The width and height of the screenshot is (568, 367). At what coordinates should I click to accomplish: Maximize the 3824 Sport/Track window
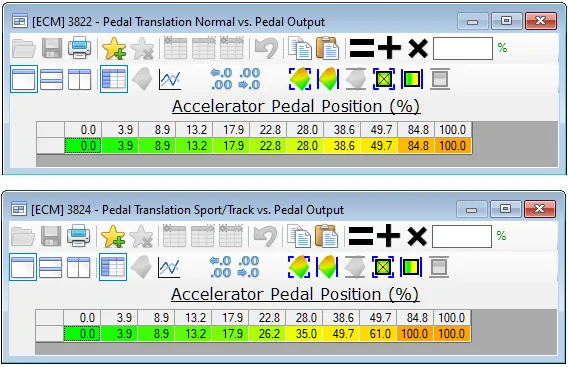click(x=505, y=208)
